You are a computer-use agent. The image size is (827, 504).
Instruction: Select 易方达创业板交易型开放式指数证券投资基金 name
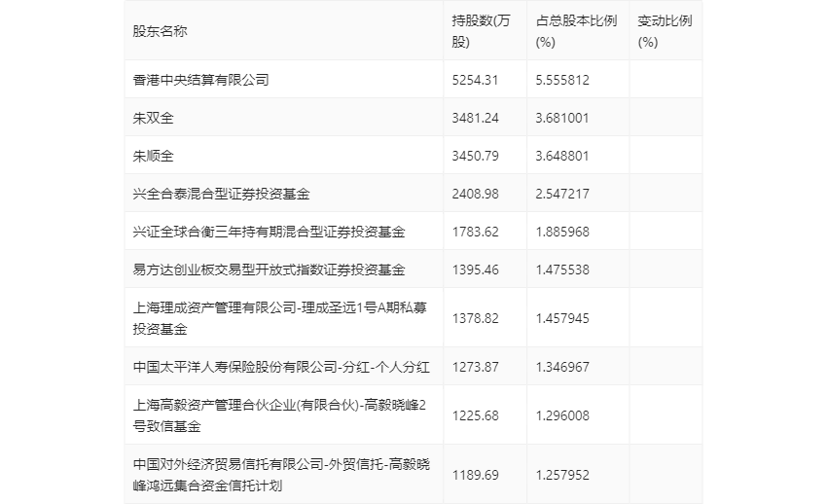(x=269, y=270)
